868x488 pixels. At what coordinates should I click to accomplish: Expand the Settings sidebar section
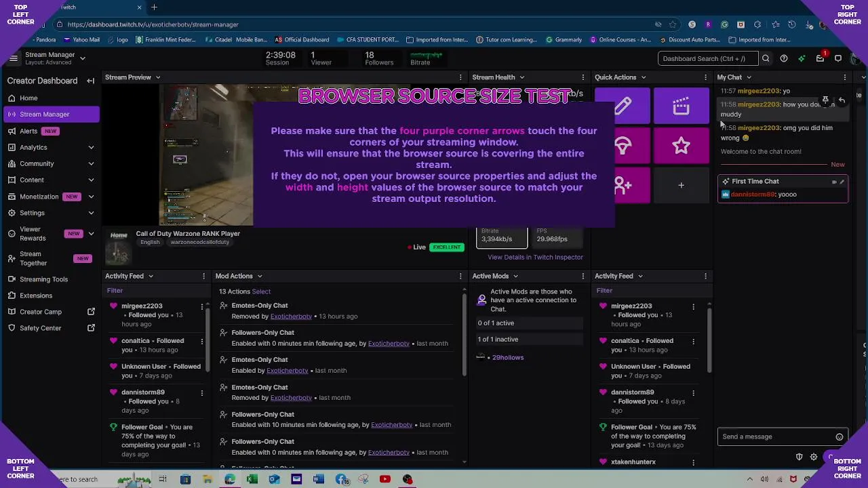[x=91, y=213]
